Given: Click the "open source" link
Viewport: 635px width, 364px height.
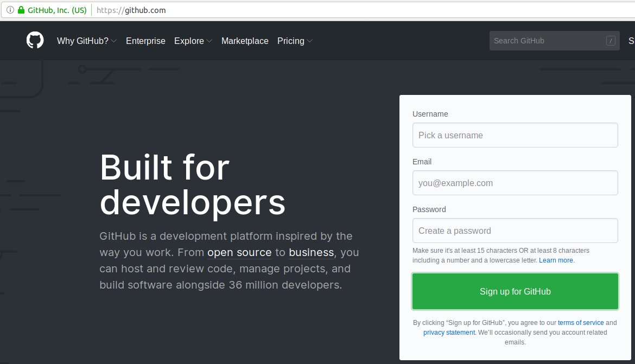Looking at the screenshot, I should [239, 252].
